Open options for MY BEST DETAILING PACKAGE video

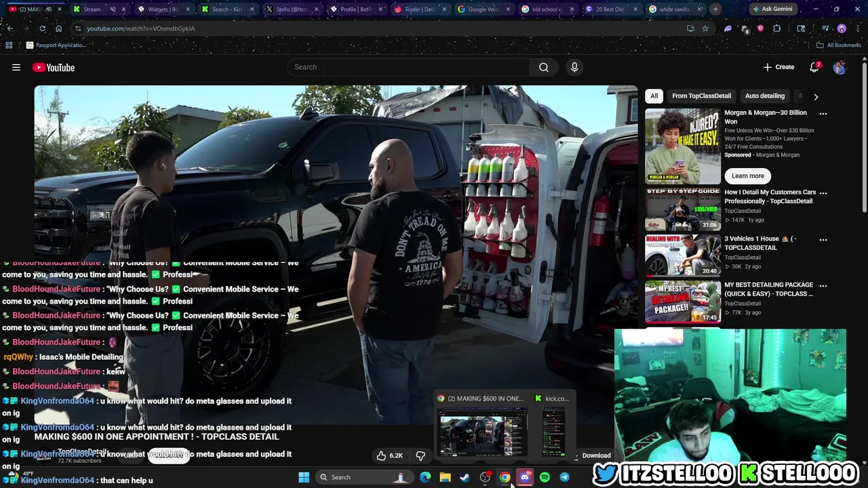point(823,286)
